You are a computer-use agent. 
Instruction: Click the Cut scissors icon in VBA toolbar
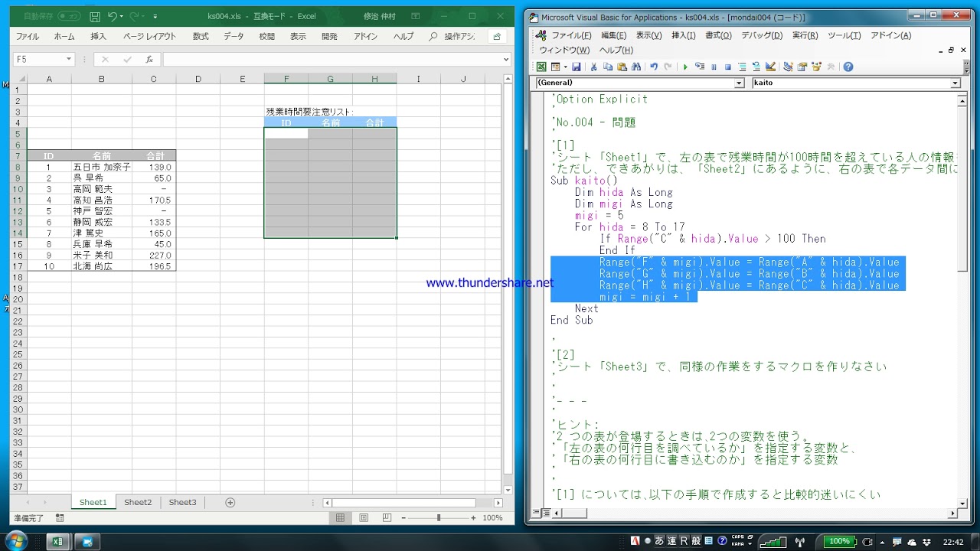click(x=594, y=67)
